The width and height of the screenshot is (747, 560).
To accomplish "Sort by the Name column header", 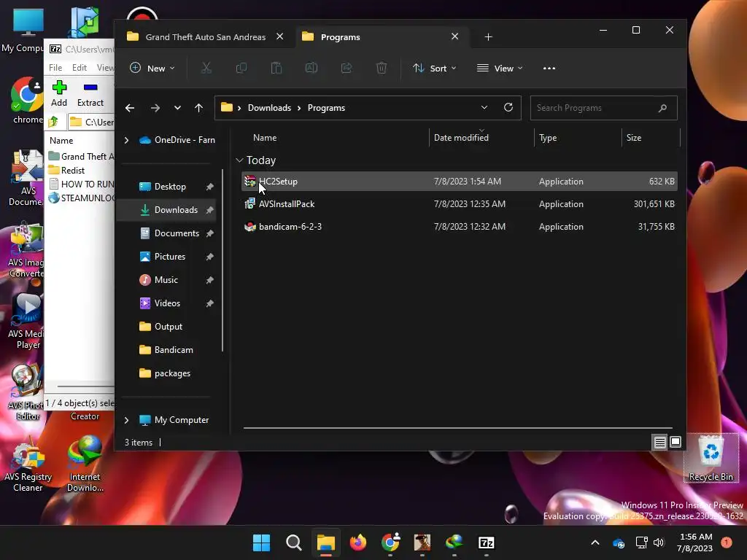I will click(265, 138).
